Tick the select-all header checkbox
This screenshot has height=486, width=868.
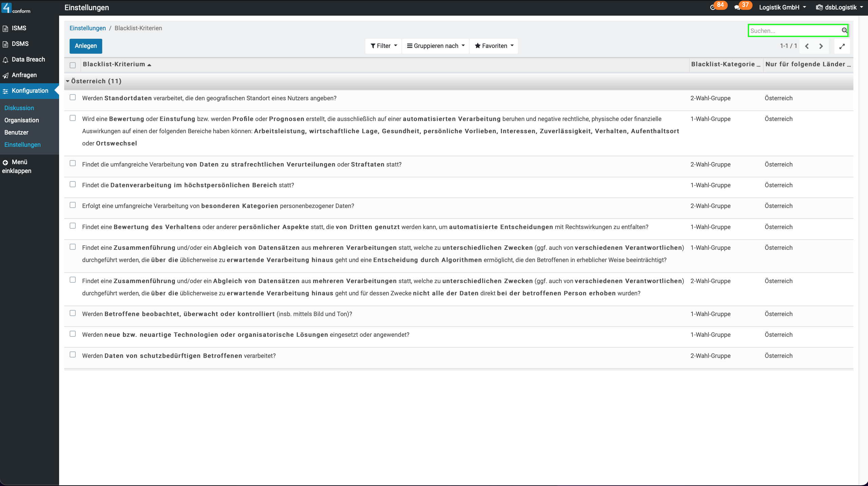pos(73,65)
